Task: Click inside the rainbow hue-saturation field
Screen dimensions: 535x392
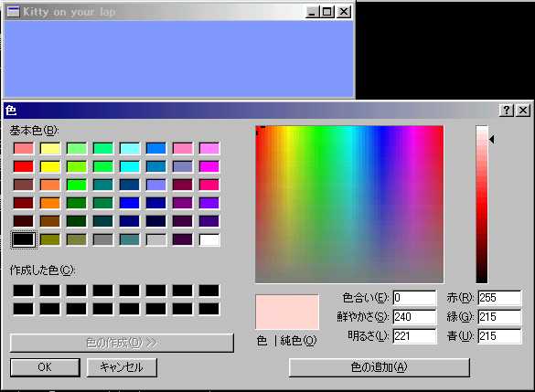Action: pyautogui.click(x=349, y=204)
